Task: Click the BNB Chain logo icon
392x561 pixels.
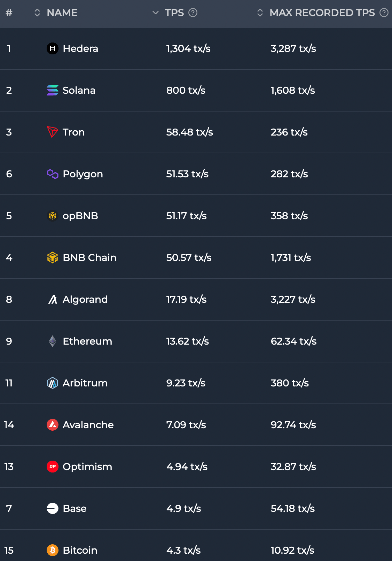Action: click(53, 258)
